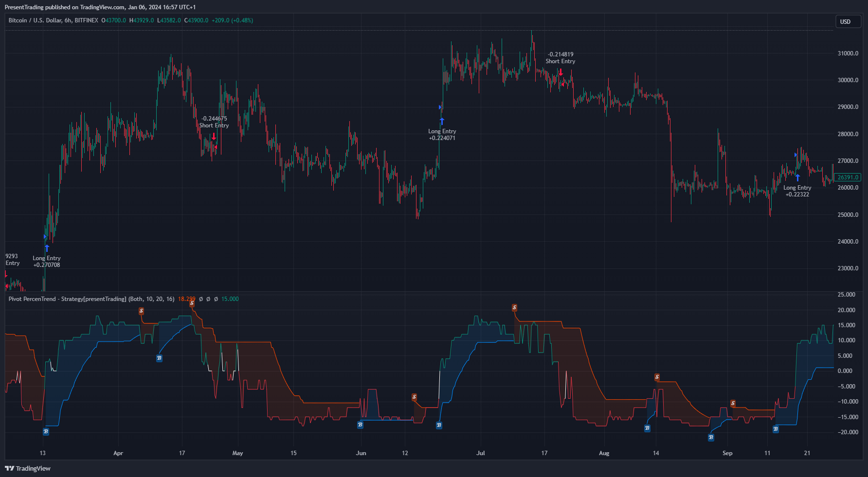The image size is (868, 477).
Task: Click the blue up arrow above Long Entry +0.224071
Action: point(442,121)
